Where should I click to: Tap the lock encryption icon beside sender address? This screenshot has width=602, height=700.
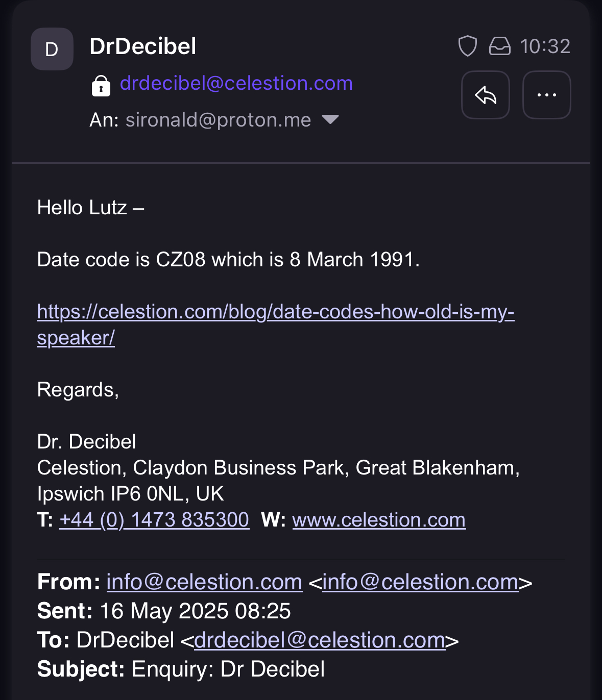(x=101, y=86)
